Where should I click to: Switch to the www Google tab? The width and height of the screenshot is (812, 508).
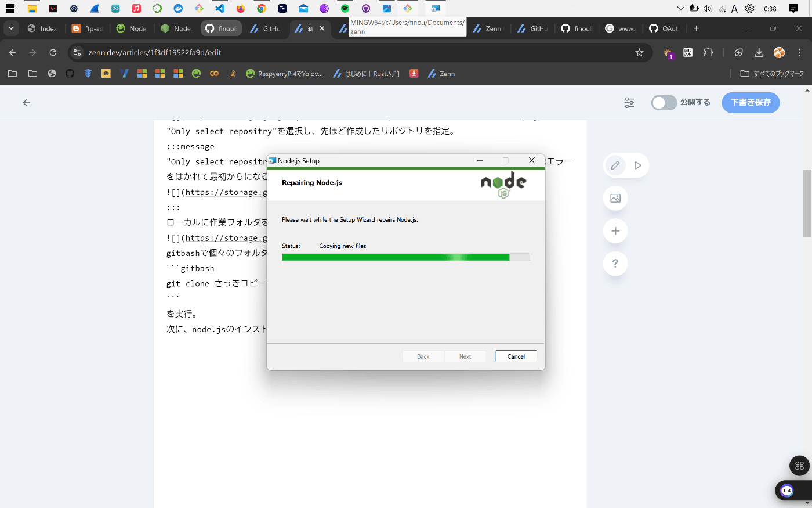point(620,28)
